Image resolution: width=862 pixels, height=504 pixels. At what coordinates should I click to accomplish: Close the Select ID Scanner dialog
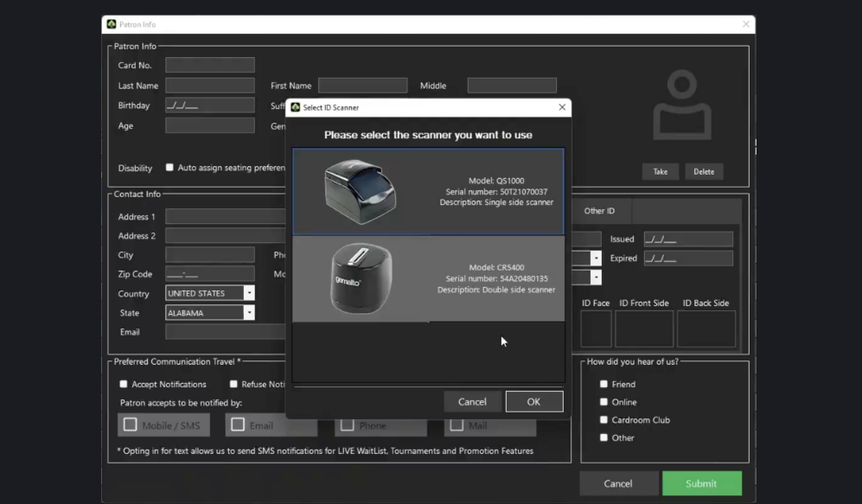coord(562,107)
